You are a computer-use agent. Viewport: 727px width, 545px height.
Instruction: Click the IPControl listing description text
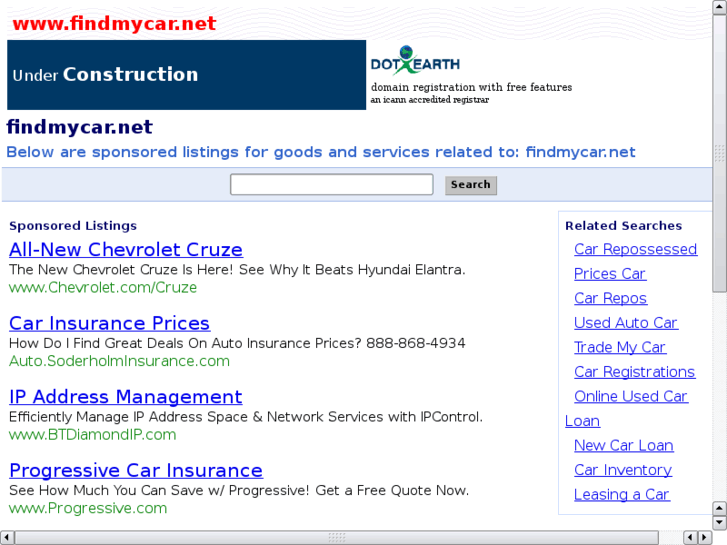click(246, 417)
